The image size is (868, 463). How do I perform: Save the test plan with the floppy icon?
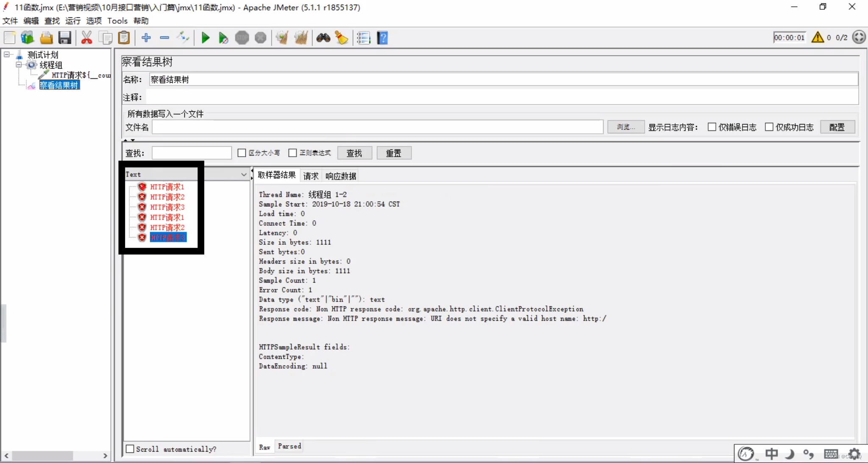[64, 38]
